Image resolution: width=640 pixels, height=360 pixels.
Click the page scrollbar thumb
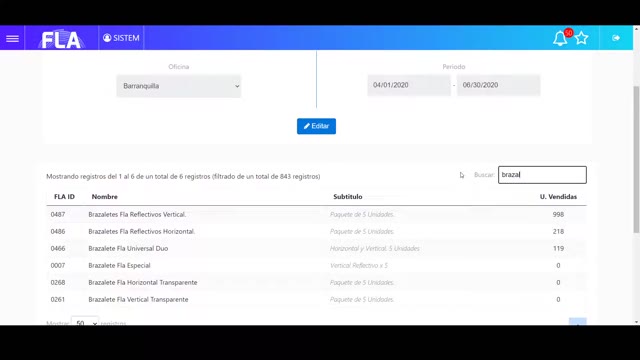pyautogui.click(x=636, y=159)
